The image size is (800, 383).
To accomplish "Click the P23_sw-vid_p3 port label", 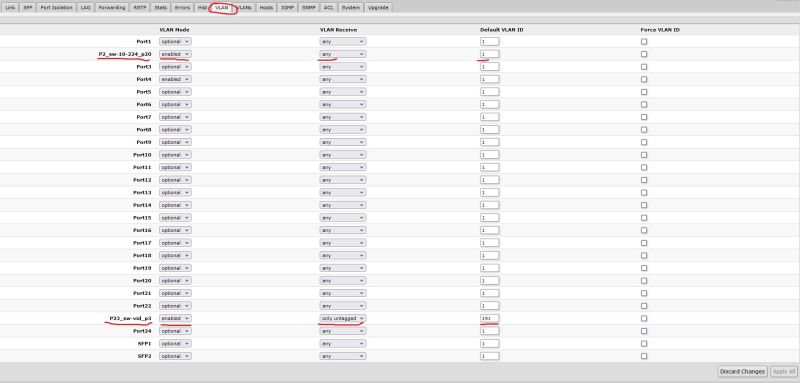I will [x=130, y=318].
